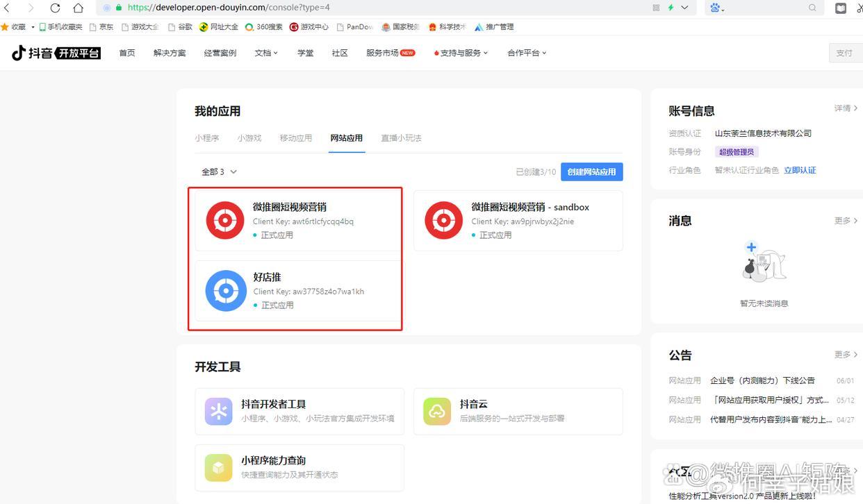The height and width of the screenshot is (504, 863).
Task: Open the 手机收藏夹 bookmark
Action: [x=60, y=27]
